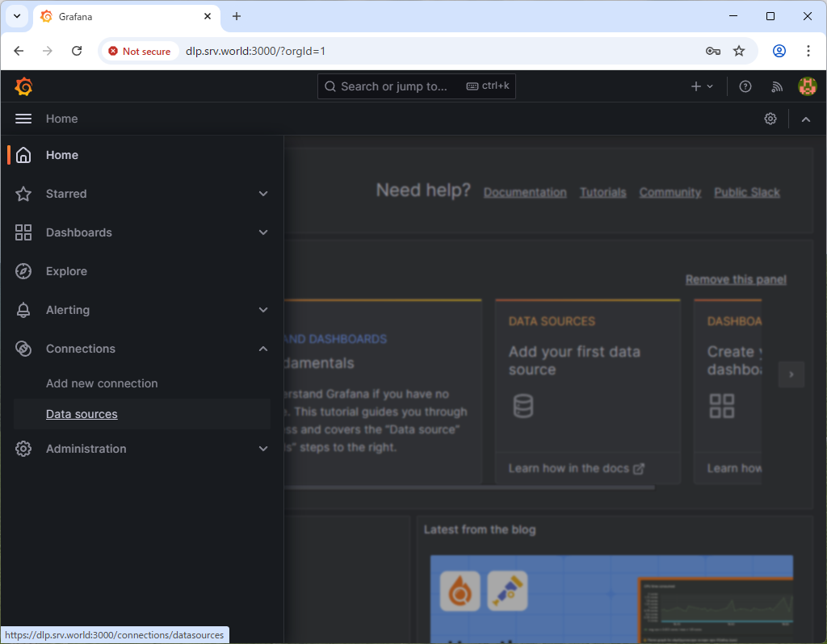Click the Alerting bell icon

coord(23,310)
